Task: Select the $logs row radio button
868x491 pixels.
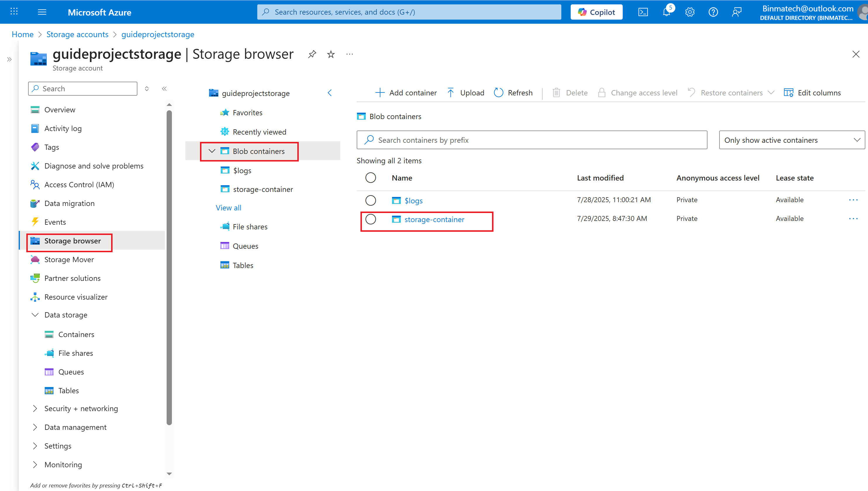Action: pyautogui.click(x=371, y=200)
